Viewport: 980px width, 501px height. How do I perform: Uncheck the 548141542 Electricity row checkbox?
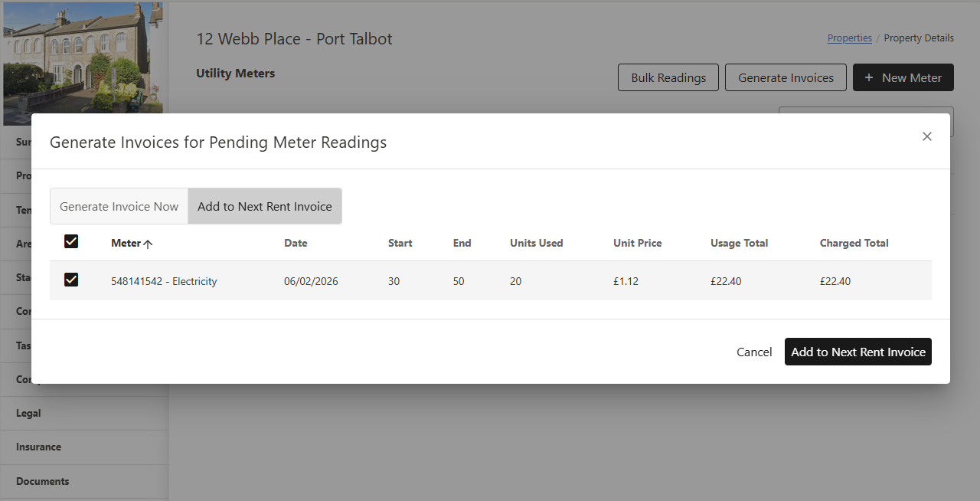point(71,280)
